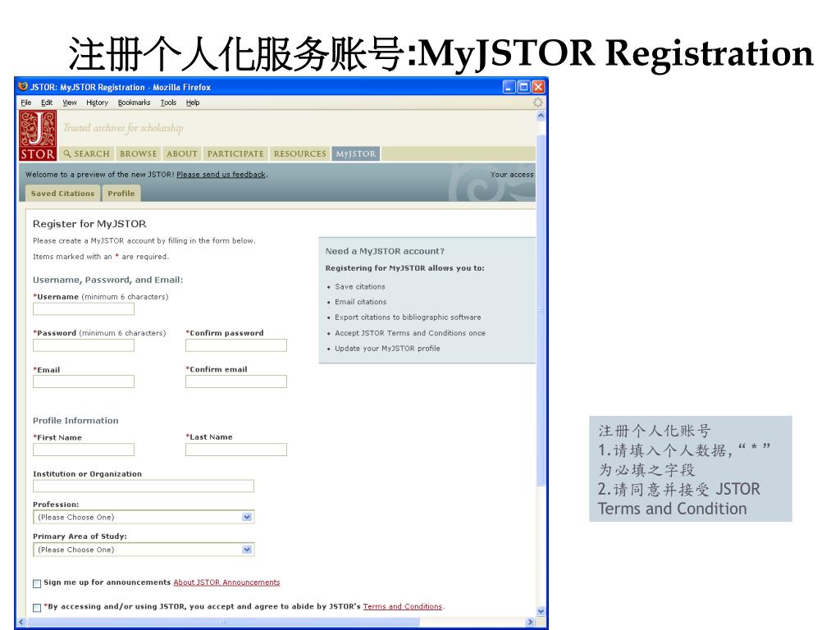Open About JSTOR Announcements link
This screenshot has height=630, width=840.
(x=226, y=582)
